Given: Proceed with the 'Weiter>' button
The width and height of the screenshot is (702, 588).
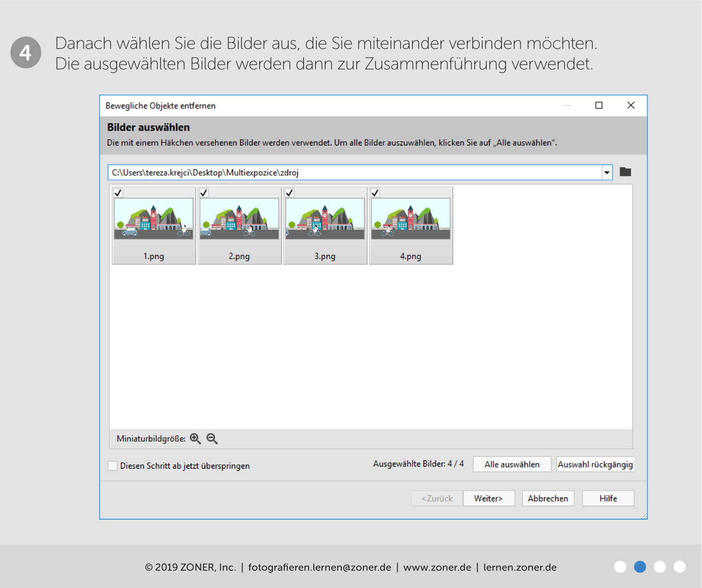Looking at the screenshot, I should tap(488, 499).
